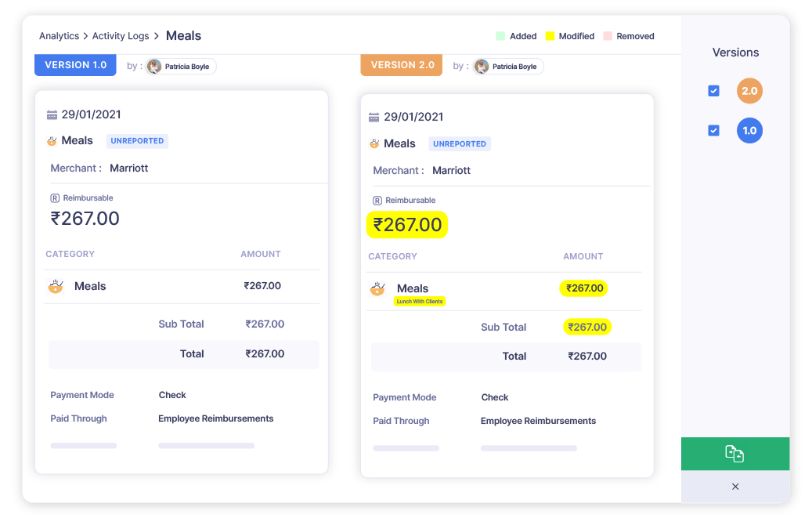
Task: Close the Versions panel with the X
Action: (734, 486)
